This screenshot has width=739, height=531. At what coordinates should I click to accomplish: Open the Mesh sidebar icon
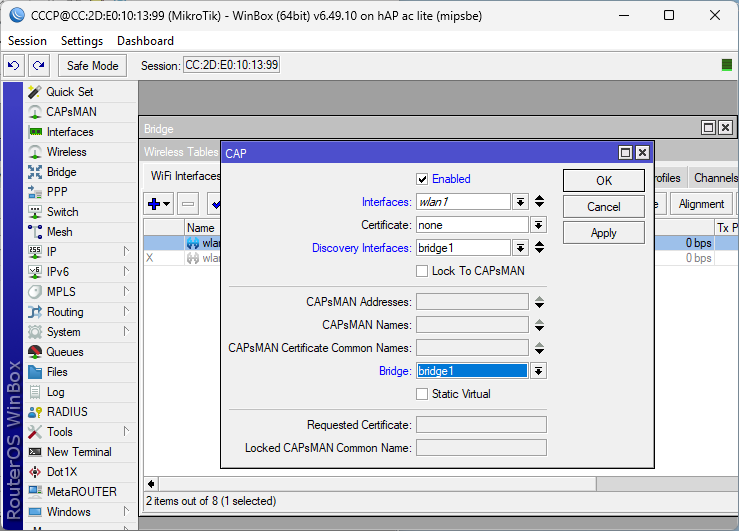coord(35,232)
